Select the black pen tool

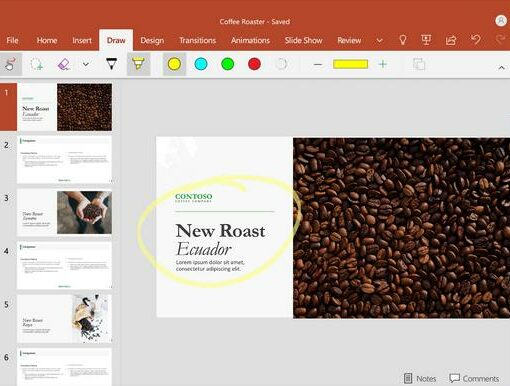(x=111, y=64)
